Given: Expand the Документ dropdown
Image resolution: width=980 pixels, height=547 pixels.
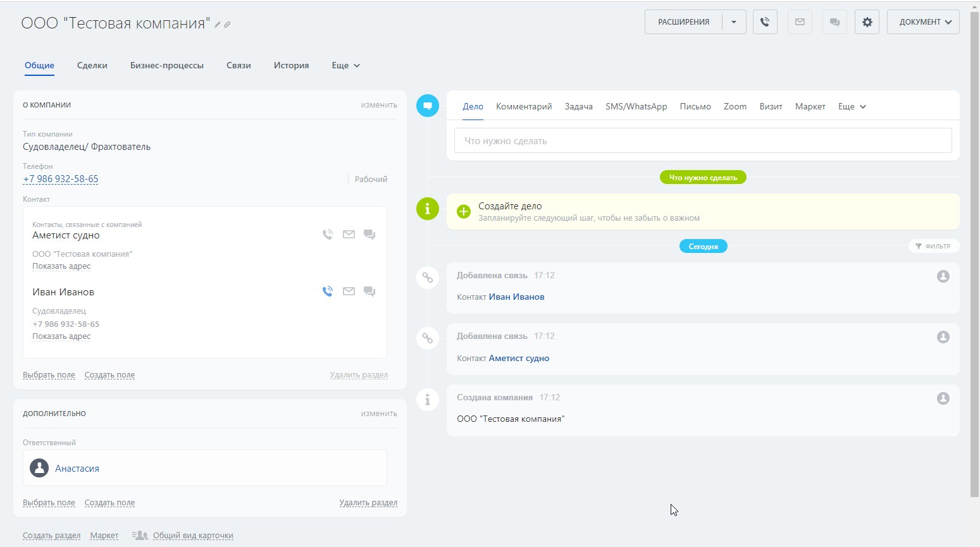Looking at the screenshot, I should click(x=923, y=22).
